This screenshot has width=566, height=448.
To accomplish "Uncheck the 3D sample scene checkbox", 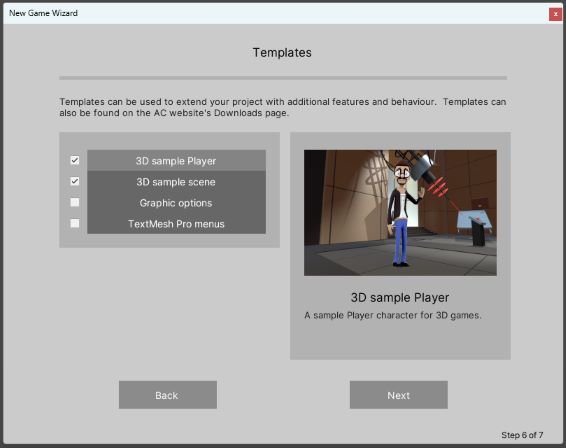I will coord(75,181).
